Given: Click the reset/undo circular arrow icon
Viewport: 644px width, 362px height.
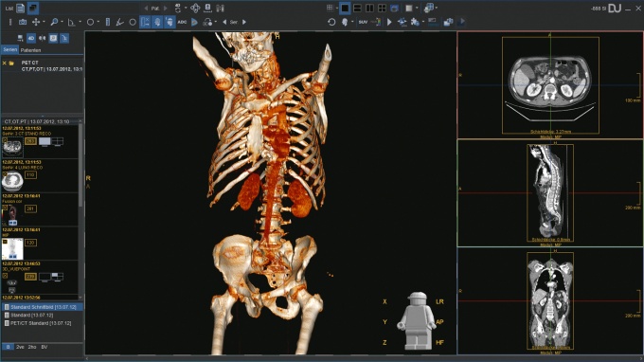Looking at the screenshot, I should 331,22.
